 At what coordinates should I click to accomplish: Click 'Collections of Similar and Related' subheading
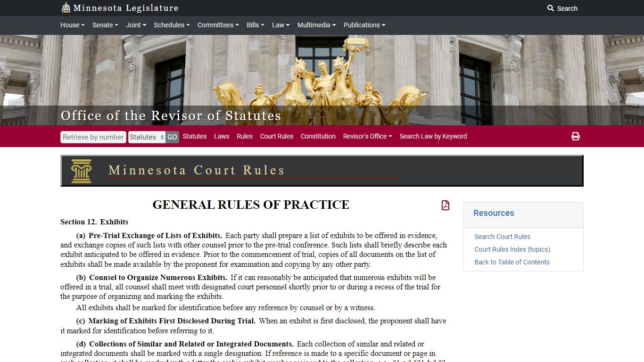coord(191,344)
